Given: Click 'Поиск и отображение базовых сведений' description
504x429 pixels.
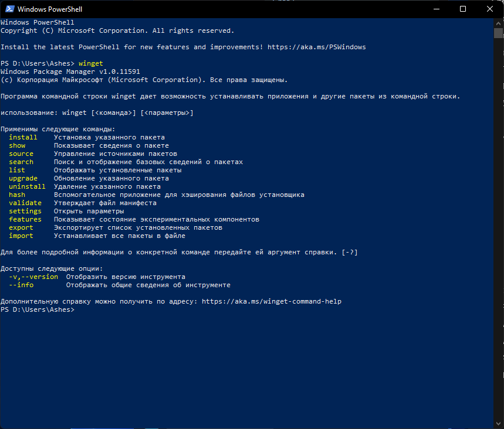Looking at the screenshot, I should (x=148, y=162).
